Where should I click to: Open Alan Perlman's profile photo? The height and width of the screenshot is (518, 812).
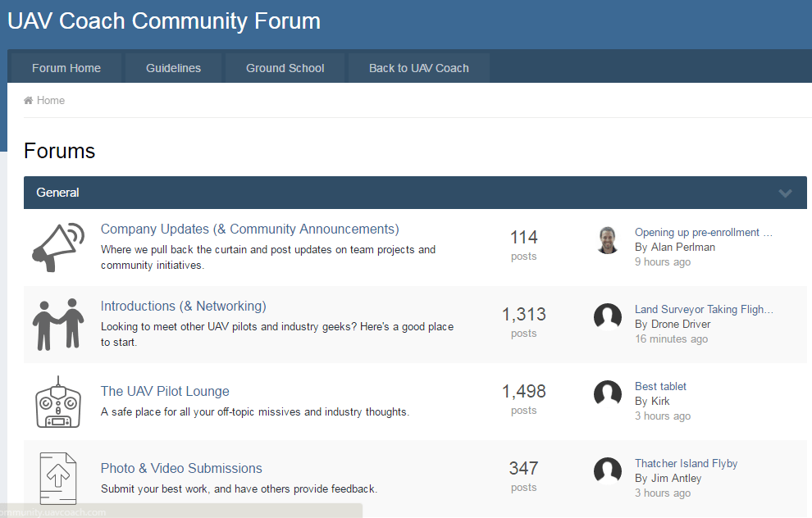tap(608, 239)
